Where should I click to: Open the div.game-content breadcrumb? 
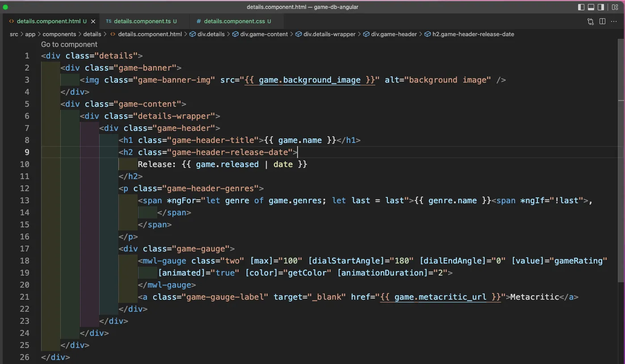coord(264,34)
